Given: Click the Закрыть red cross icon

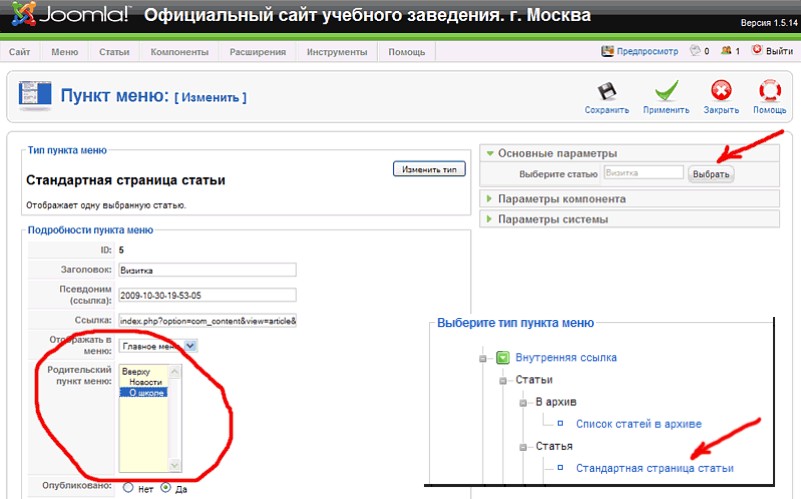Looking at the screenshot, I should pyautogui.click(x=720, y=92).
